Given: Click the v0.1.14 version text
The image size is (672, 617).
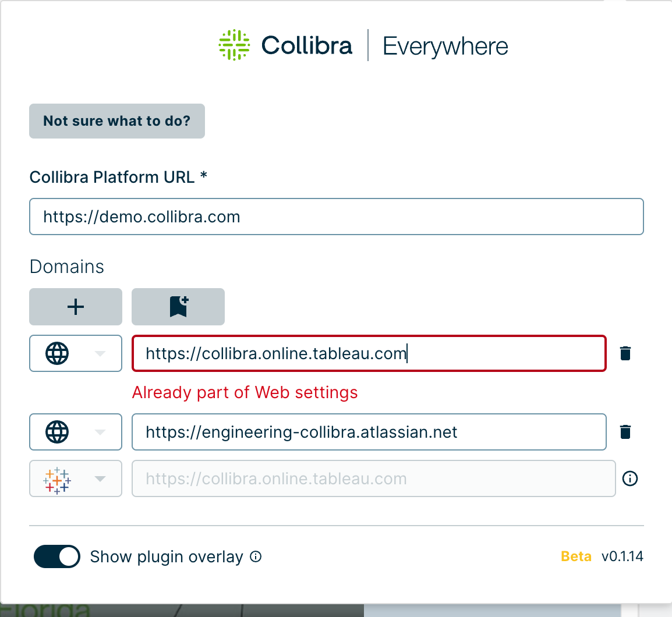Looking at the screenshot, I should pos(623,556).
